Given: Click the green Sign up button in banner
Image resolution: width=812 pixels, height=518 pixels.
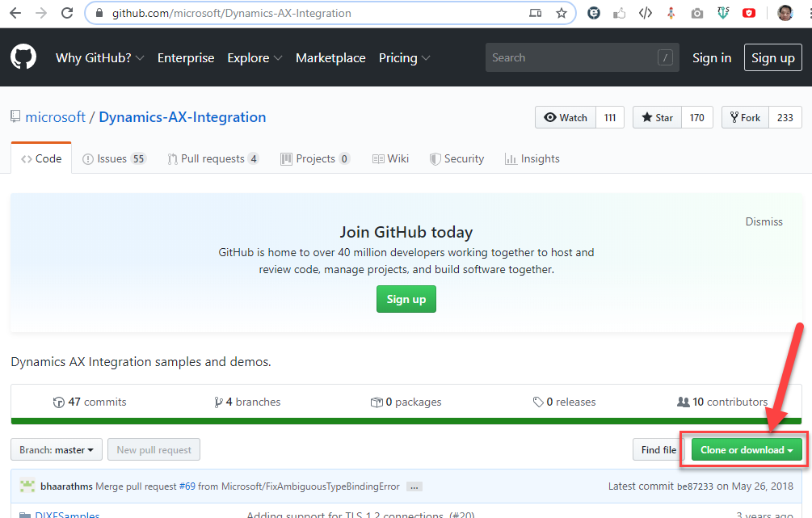Looking at the screenshot, I should pyautogui.click(x=406, y=299).
